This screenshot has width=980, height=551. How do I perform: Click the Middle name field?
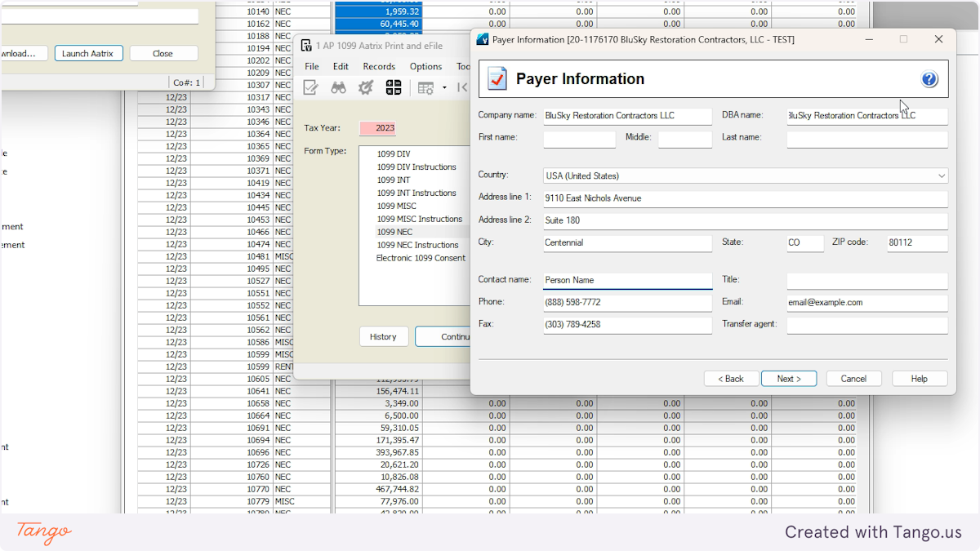click(x=685, y=138)
